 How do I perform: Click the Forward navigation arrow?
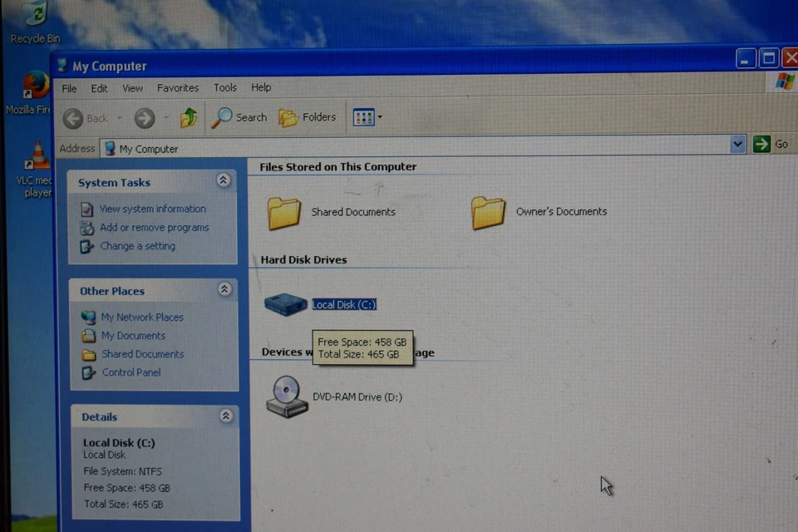point(145,119)
